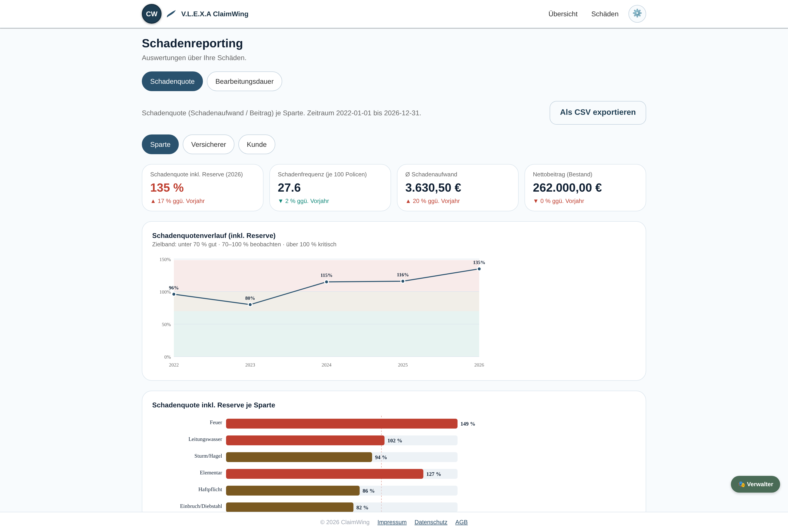The width and height of the screenshot is (788, 532).
Task: Select the Schadenquote tab
Action: point(172,81)
